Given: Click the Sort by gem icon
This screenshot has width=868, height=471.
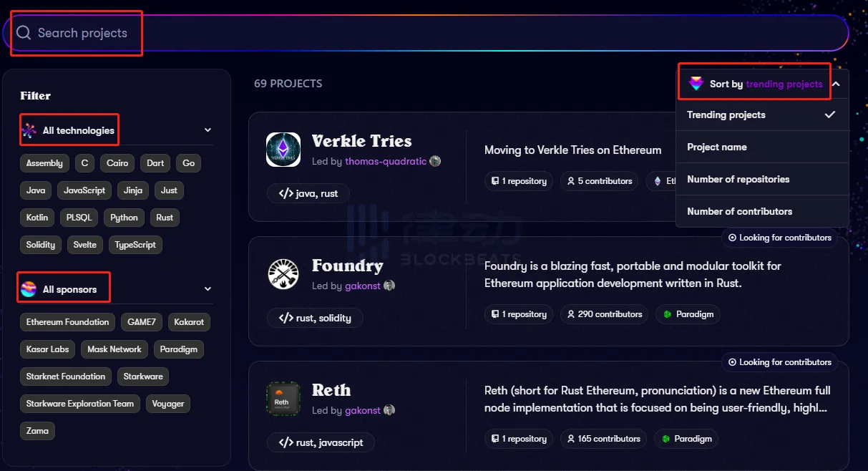Looking at the screenshot, I should click(696, 84).
